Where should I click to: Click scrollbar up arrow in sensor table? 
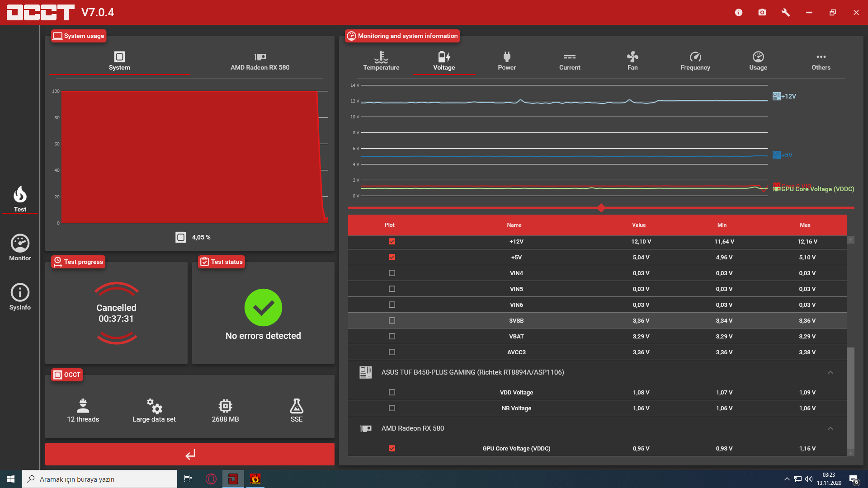point(851,240)
